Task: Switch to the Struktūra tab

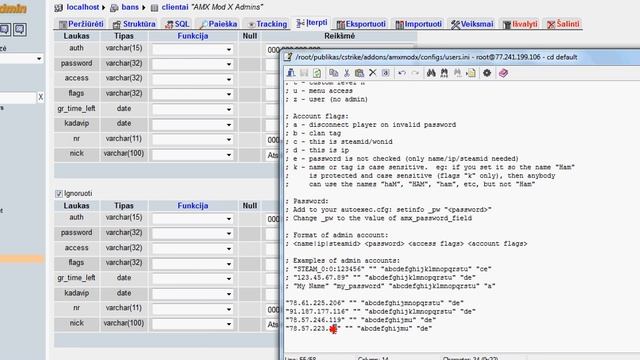Action: click(134, 24)
